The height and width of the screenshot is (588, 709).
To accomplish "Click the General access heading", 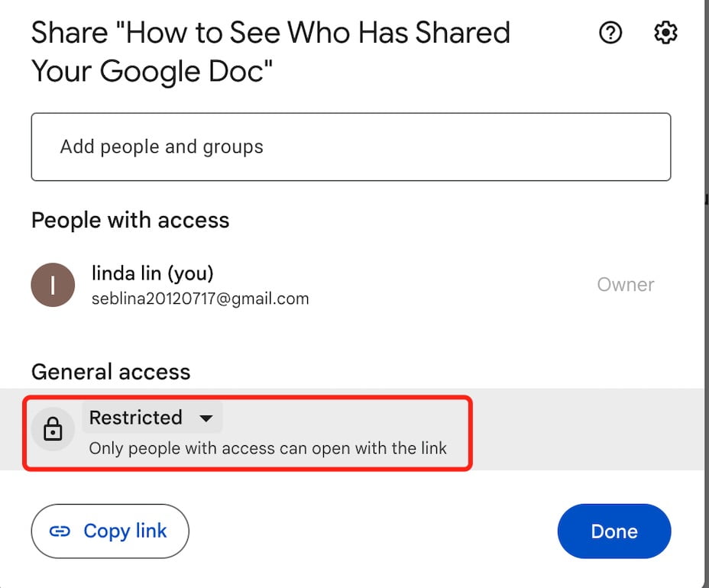I will tap(111, 372).
